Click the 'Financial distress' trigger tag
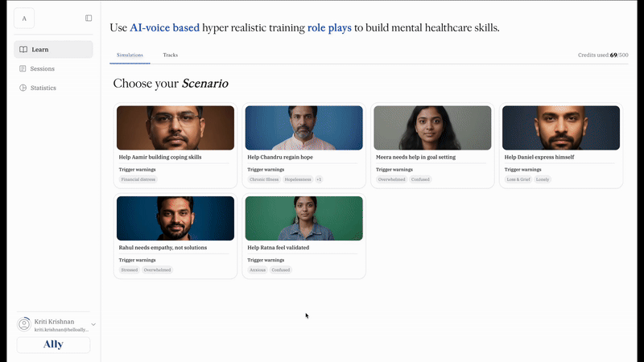644x362 pixels. tap(138, 179)
